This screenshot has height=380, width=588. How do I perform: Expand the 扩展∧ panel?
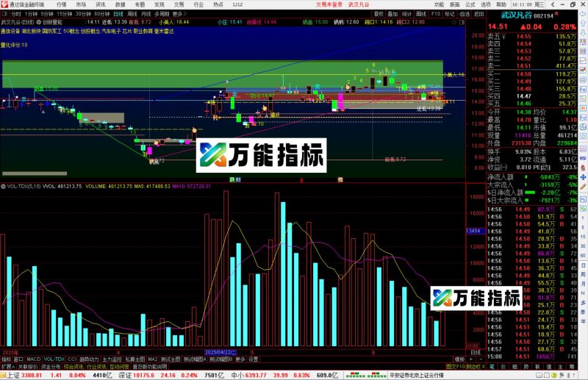point(8,367)
